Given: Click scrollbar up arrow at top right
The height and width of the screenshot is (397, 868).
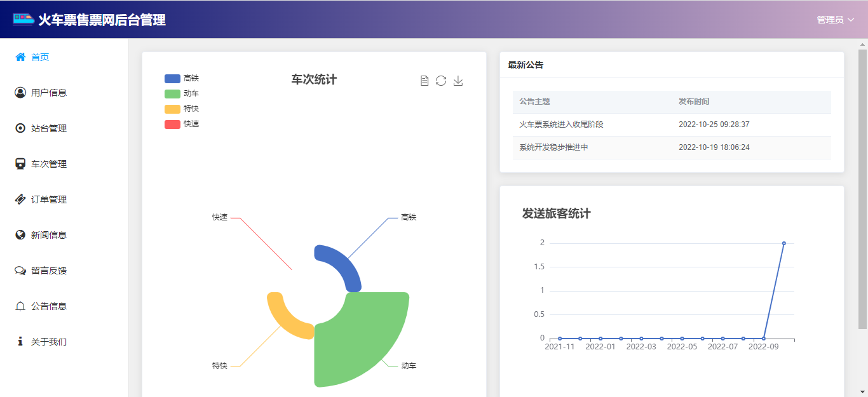Looking at the screenshot, I should [x=862, y=43].
